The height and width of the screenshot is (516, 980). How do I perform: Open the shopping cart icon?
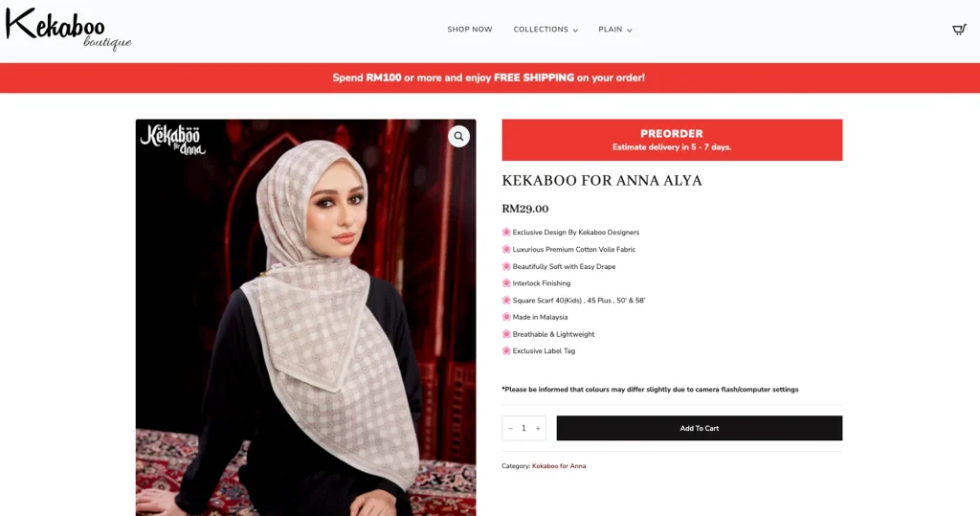point(959,30)
